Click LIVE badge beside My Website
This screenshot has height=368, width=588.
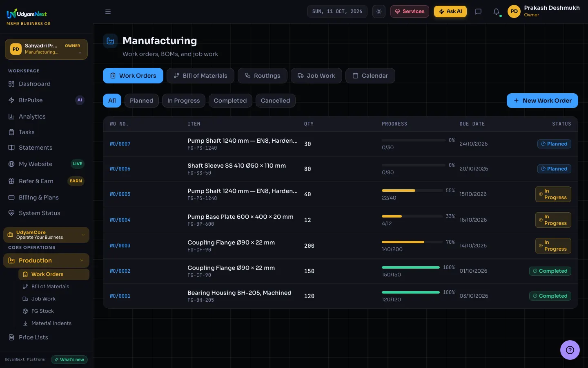78,164
